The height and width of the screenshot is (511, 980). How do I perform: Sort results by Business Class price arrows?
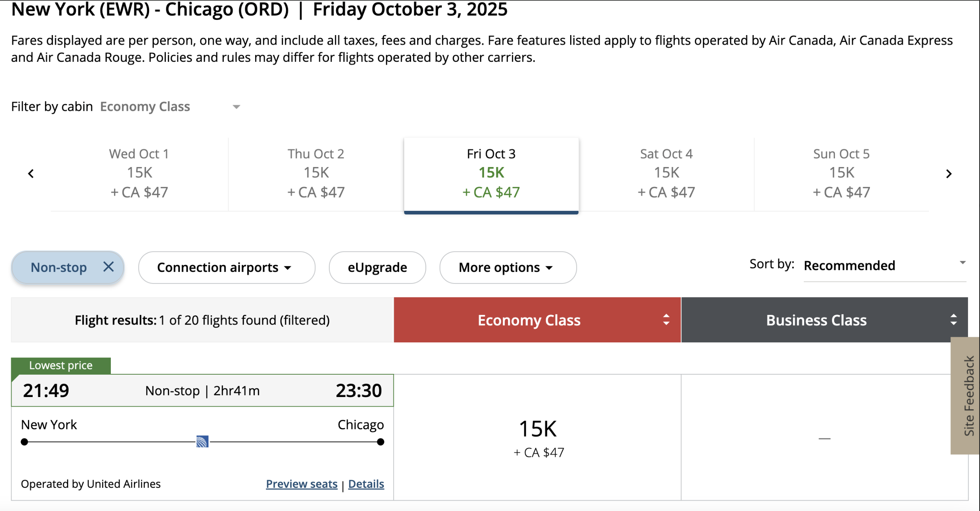953,320
